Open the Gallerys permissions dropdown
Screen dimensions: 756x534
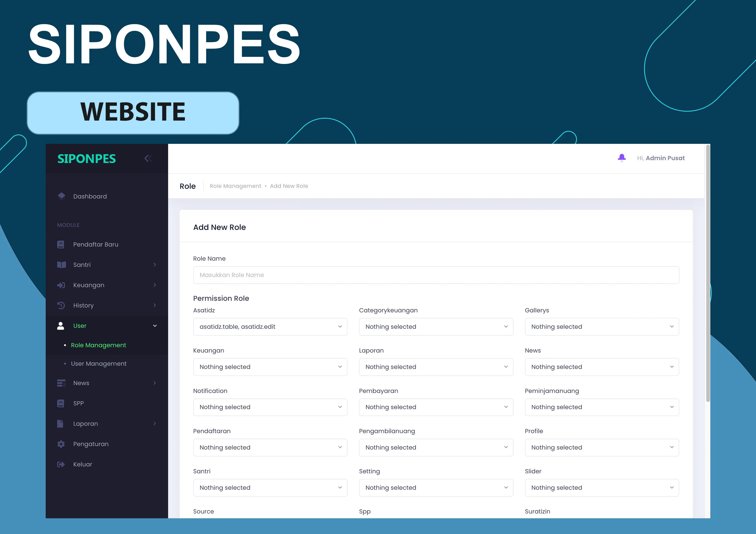tap(601, 326)
